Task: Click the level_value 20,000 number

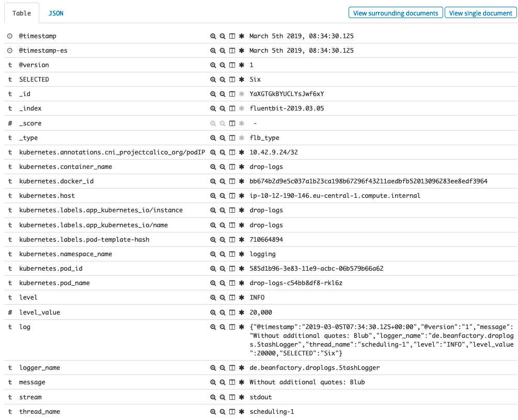Action: point(261,312)
